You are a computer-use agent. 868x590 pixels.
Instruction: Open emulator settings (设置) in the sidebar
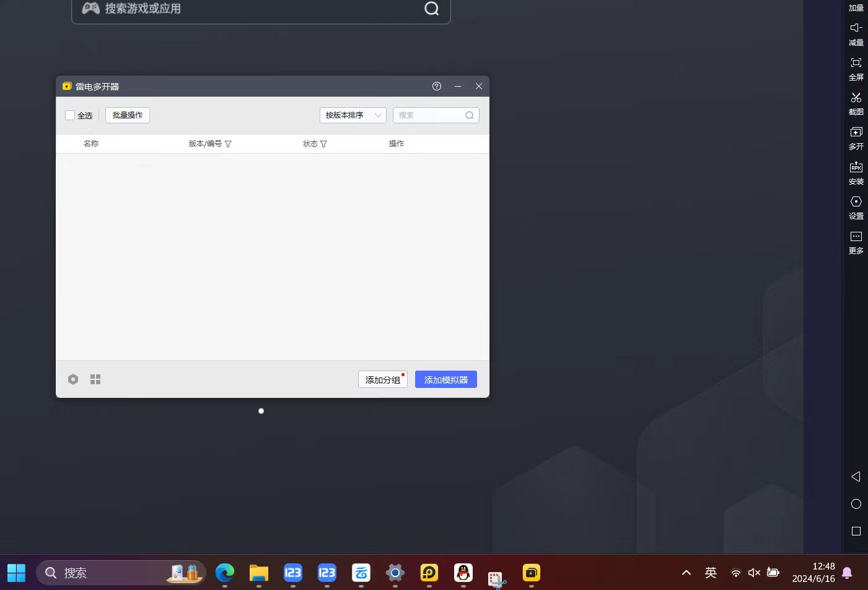click(x=856, y=201)
